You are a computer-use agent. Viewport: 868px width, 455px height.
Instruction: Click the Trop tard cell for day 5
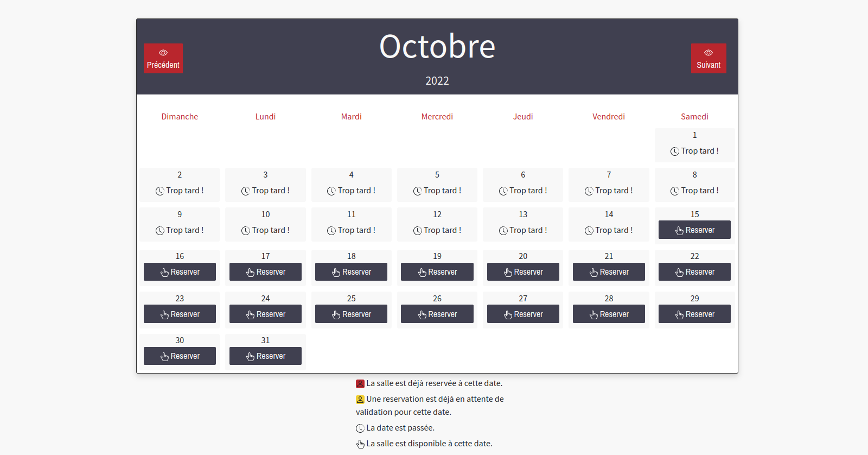click(437, 191)
